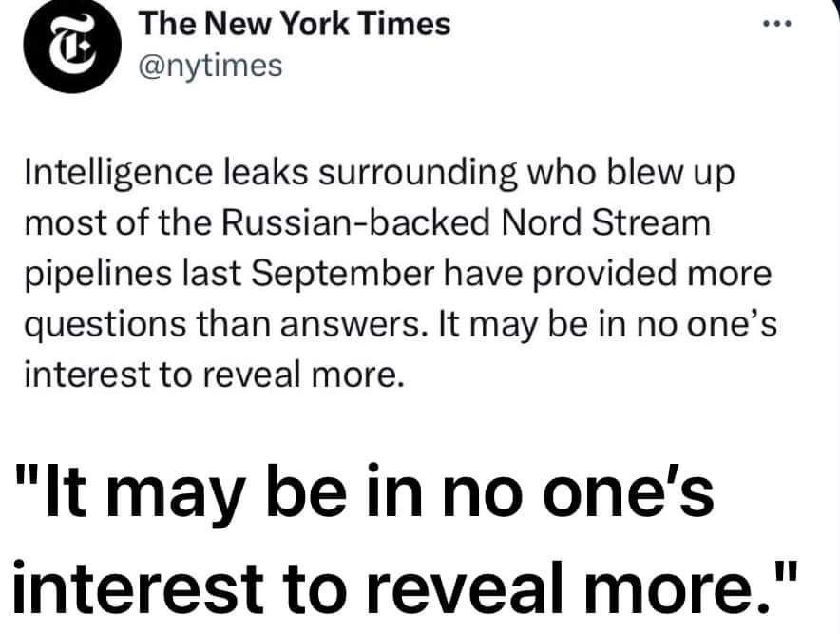Click the tweet's last line interest to reveal more
This screenshot has width=840, height=634.
pos(214,375)
